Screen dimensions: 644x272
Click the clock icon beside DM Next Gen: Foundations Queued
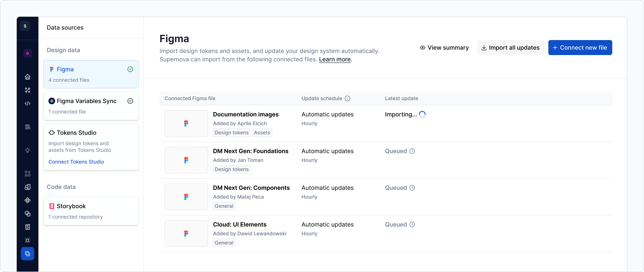pos(412,151)
